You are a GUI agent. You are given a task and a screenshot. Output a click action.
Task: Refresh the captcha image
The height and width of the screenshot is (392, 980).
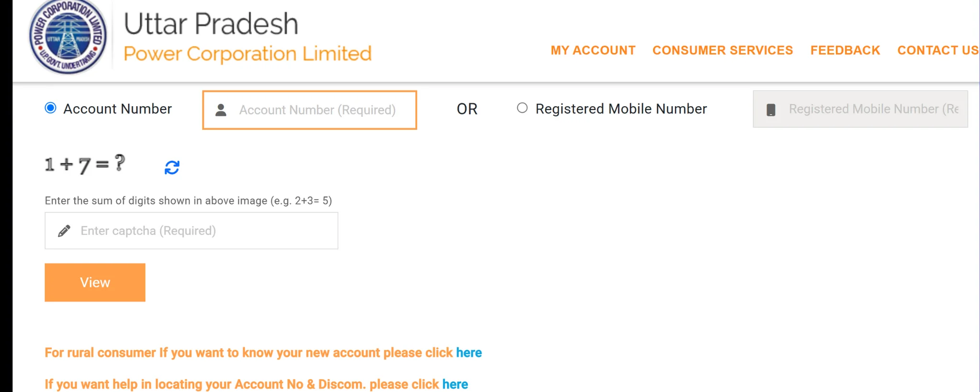[x=172, y=168]
